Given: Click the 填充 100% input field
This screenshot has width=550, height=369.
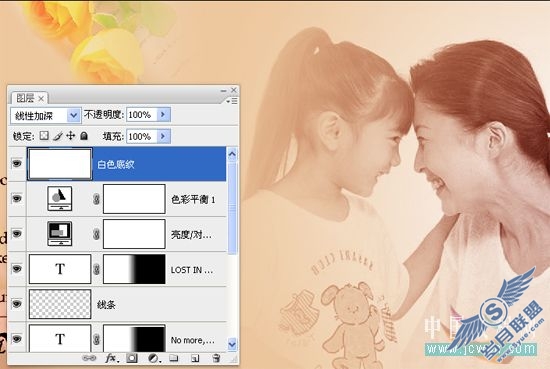Looking at the screenshot, I should coord(142,136).
